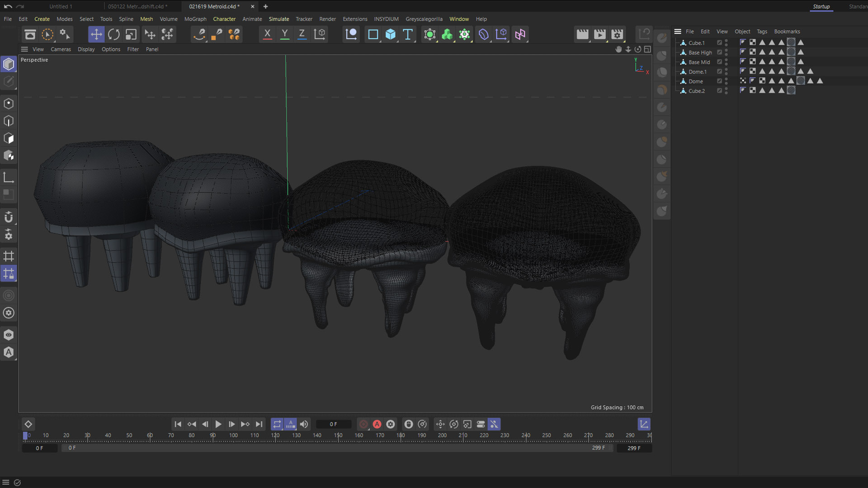The image size is (868, 488).
Task: Select the Move tool in toolbar
Action: coord(96,34)
